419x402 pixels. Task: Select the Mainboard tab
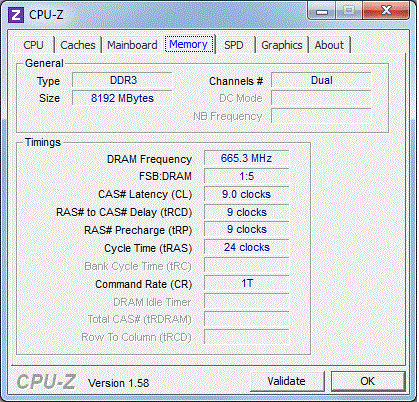132,45
